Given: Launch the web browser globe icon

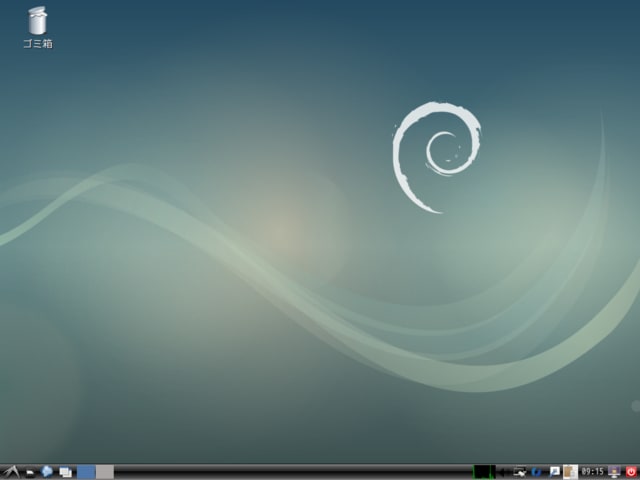Looking at the screenshot, I should tap(47, 472).
